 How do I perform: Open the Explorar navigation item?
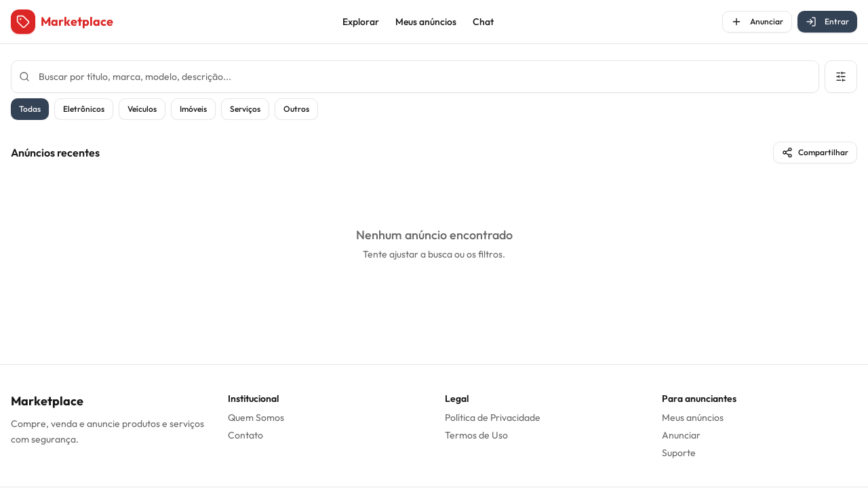tap(361, 22)
